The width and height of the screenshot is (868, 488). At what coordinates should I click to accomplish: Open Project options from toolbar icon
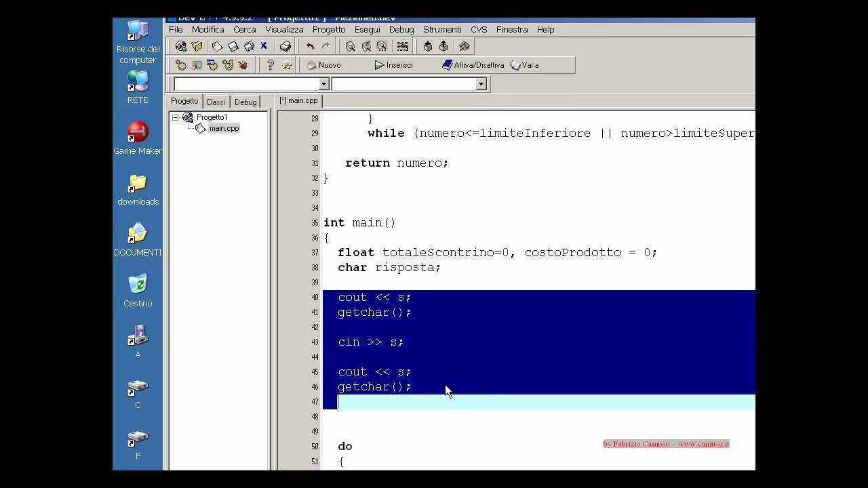click(x=465, y=46)
